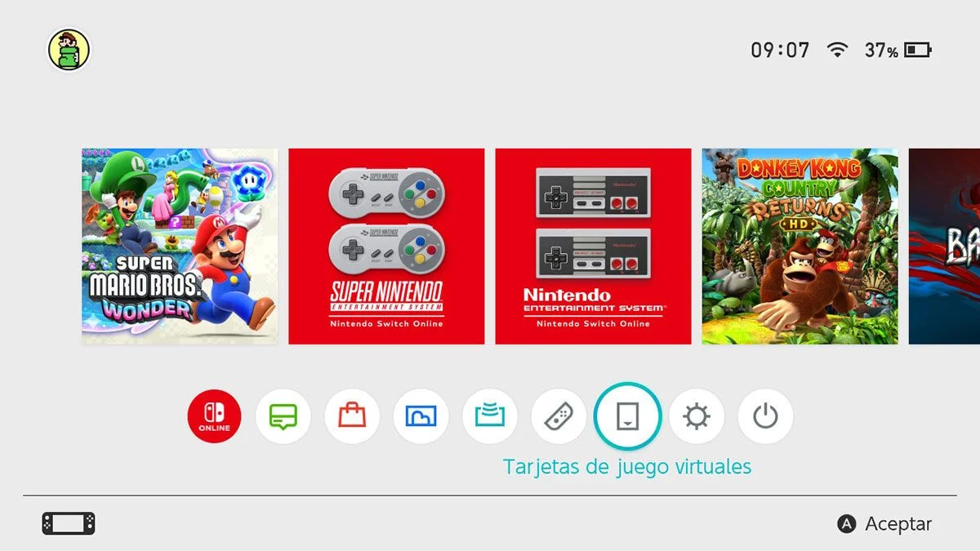Open the News icon
Image resolution: width=980 pixels, height=551 pixels.
click(x=283, y=416)
